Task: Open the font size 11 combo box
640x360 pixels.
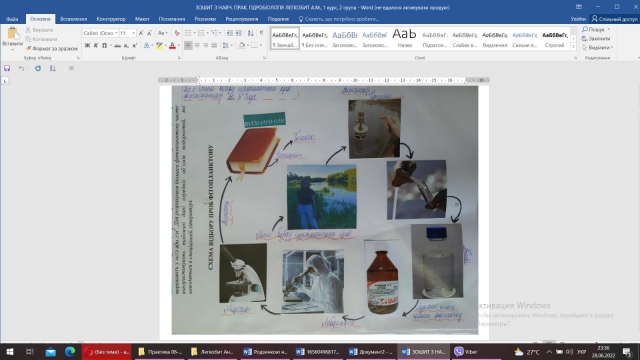Action: (127, 33)
